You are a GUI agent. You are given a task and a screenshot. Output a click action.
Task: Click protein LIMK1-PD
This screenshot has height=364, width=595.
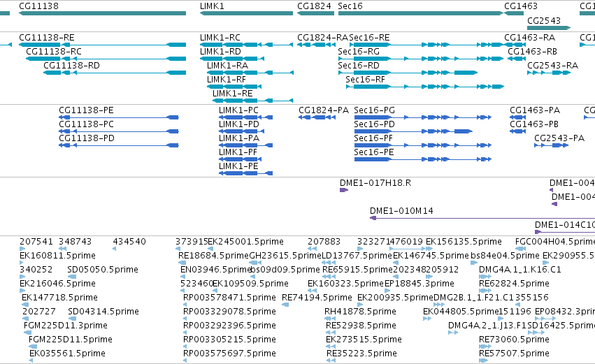tap(239, 124)
